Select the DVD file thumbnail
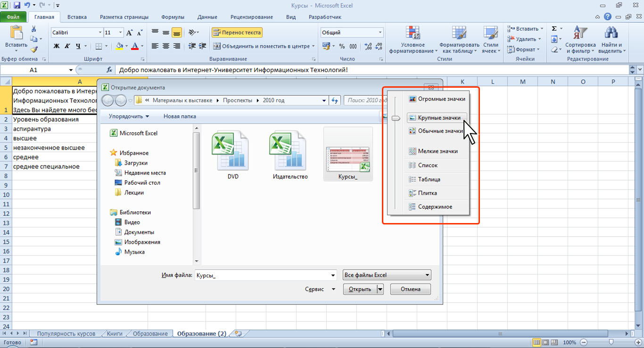This screenshot has height=348, width=644. 233,155
